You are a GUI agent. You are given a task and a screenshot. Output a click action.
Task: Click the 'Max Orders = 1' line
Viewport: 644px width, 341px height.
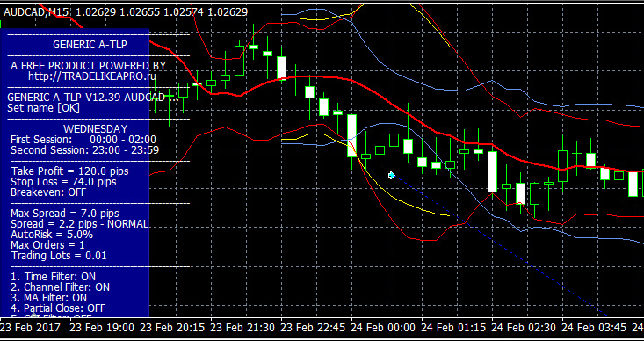coord(47,245)
